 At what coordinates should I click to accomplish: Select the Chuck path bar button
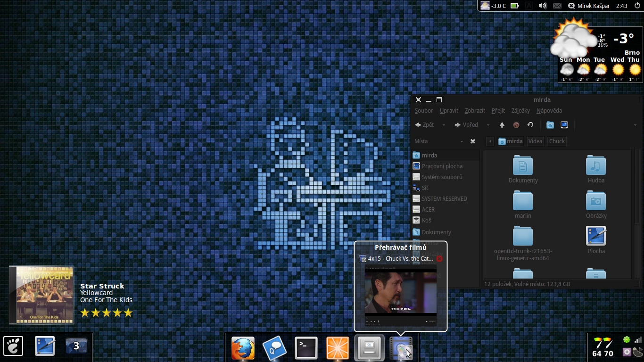[557, 141]
